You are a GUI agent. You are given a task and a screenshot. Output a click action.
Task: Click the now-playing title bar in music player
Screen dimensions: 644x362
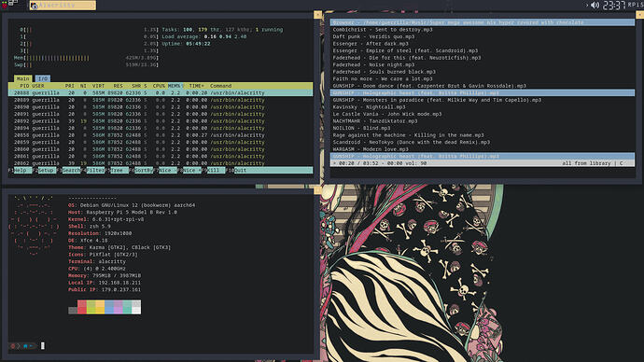[483, 156]
